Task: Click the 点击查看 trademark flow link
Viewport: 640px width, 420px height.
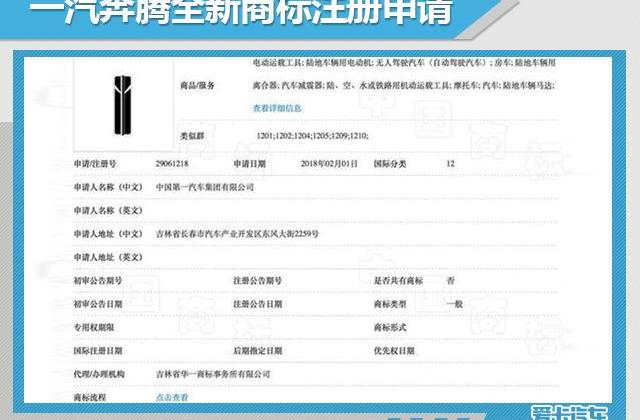Action: 172,397
